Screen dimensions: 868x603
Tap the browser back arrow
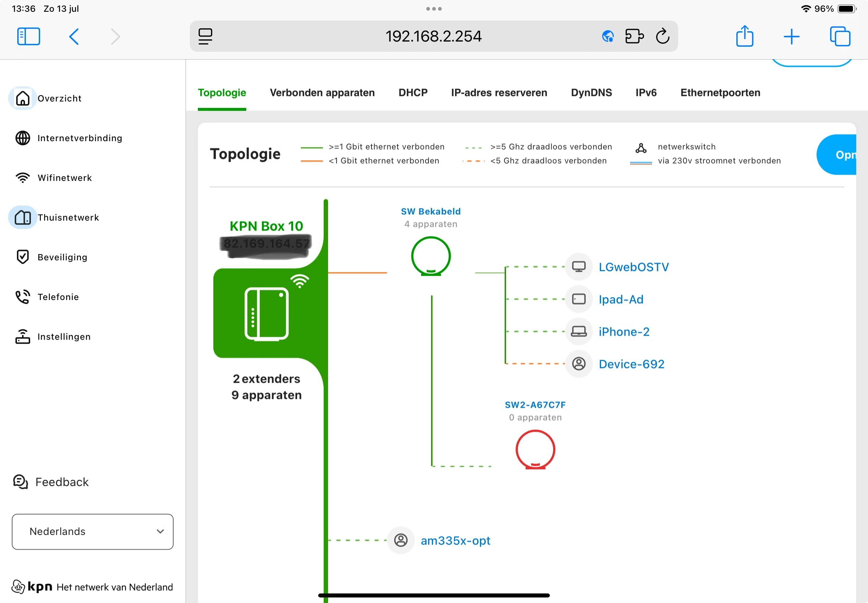[74, 37]
